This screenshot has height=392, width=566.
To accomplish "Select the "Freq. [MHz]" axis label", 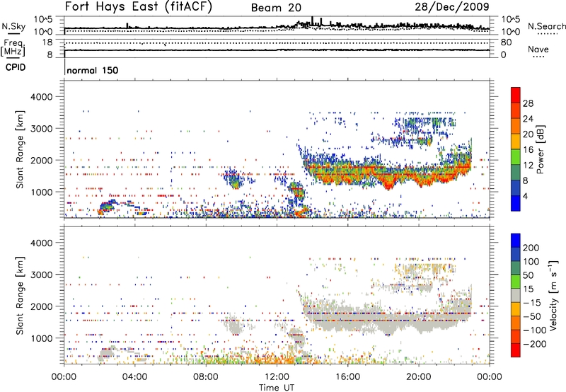I will [13, 48].
